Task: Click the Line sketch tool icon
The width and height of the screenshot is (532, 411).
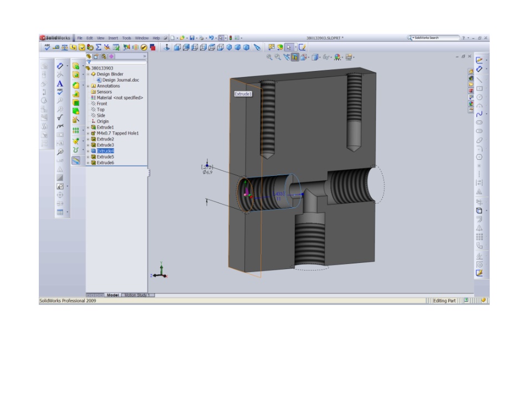Action: pos(479,80)
